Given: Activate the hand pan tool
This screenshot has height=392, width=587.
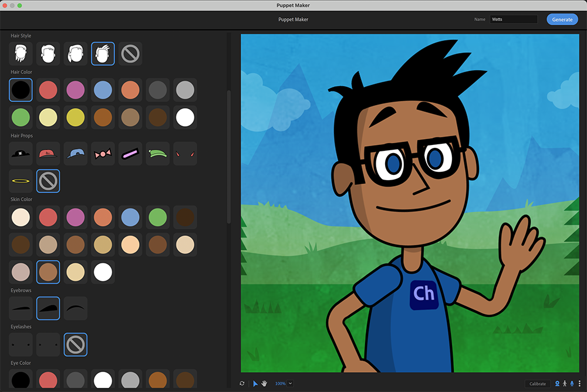Looking at the screenshot, I should click(x=264, y=383).
